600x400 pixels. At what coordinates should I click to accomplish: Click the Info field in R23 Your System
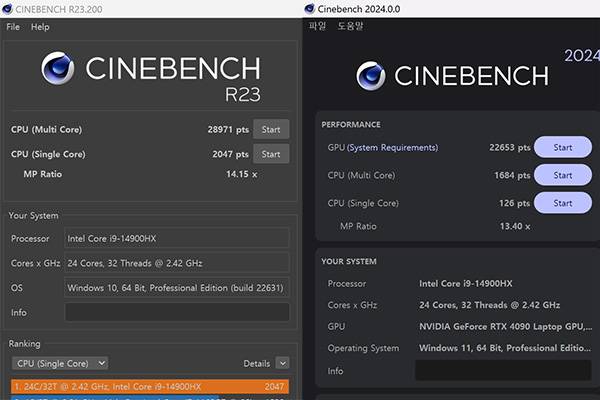coord(176,312)
